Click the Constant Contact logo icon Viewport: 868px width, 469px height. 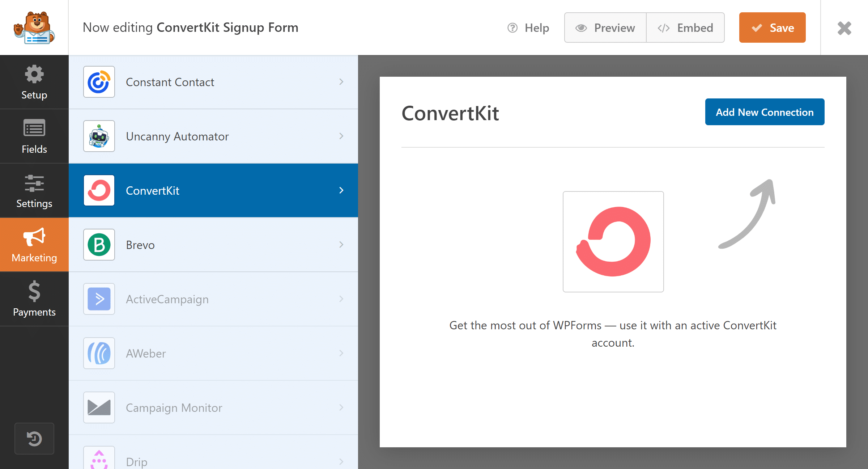pos(99,82)
